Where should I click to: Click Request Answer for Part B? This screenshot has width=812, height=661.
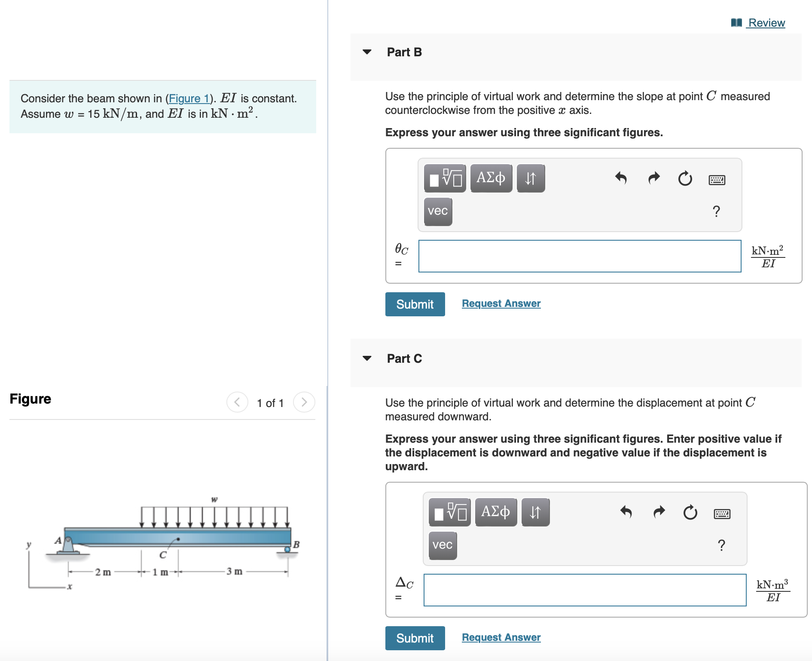[501, 303]
